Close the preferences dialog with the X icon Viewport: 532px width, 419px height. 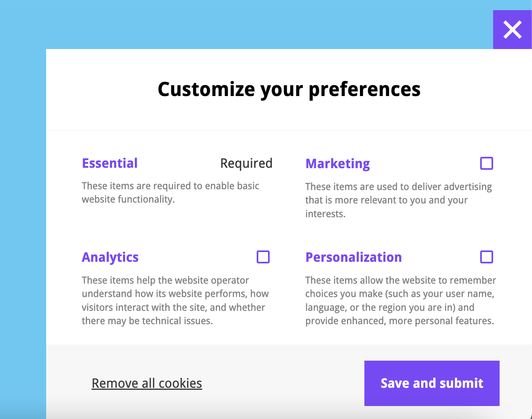pos(512,30)
